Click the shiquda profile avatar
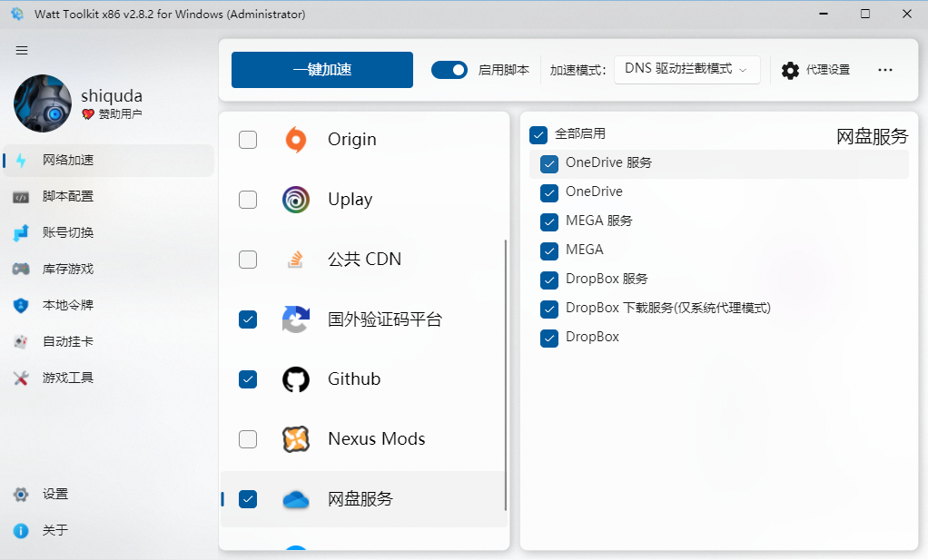Screen dimensions: 928x560 43,103
